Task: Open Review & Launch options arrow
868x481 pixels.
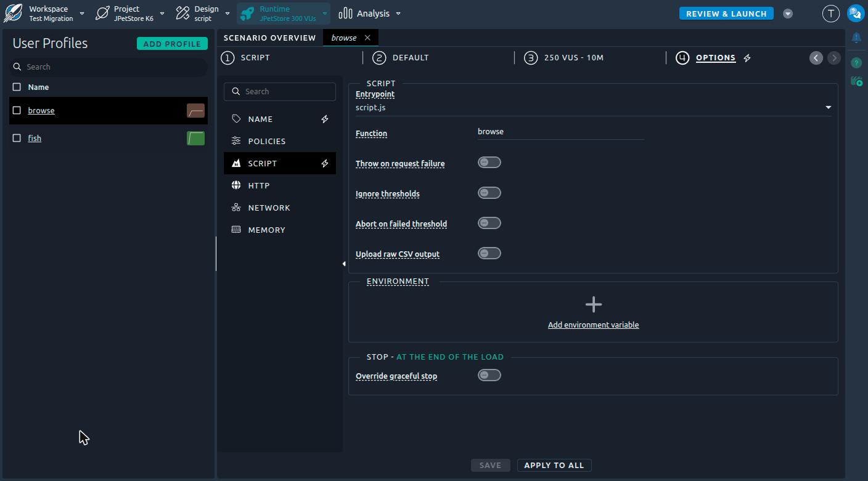Action: (x=788, y=14)
